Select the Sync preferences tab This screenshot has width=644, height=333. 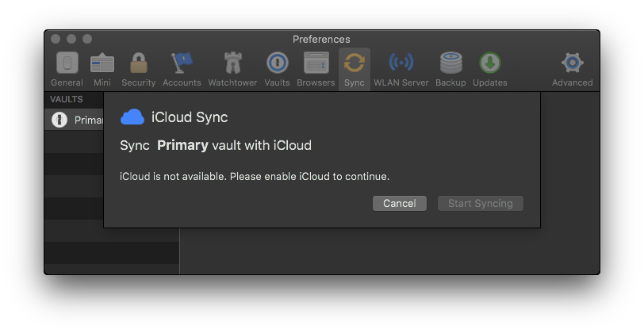coord(354,70)
